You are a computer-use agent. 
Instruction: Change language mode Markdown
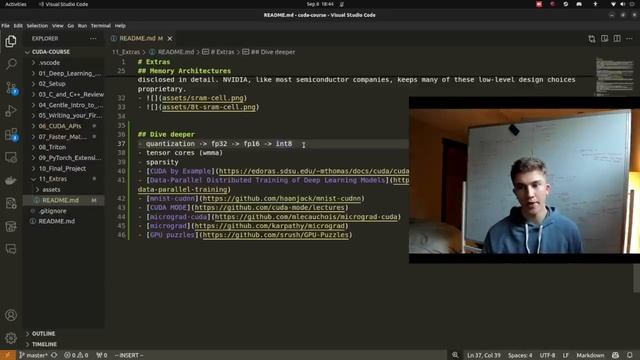[590, 355]
